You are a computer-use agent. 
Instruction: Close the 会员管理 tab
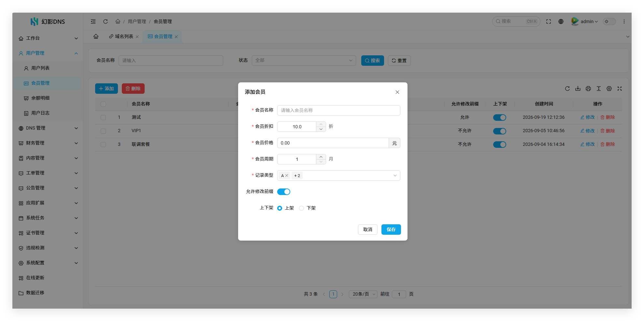176,37
